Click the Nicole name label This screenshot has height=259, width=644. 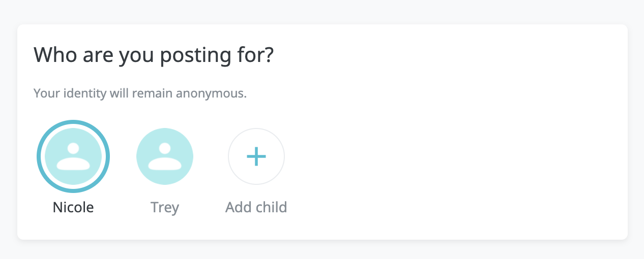point(73,207)
